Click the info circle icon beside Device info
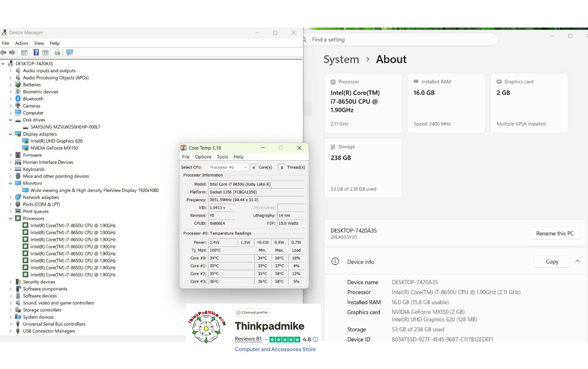The height and width of the screenshot is (369, 588). click(335, 261)
